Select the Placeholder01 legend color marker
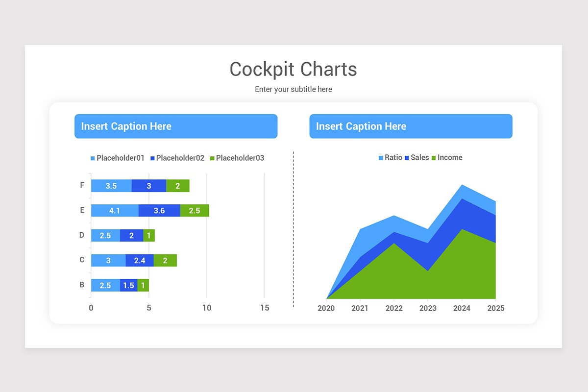The image size is (588, 392). click(93, 158)
